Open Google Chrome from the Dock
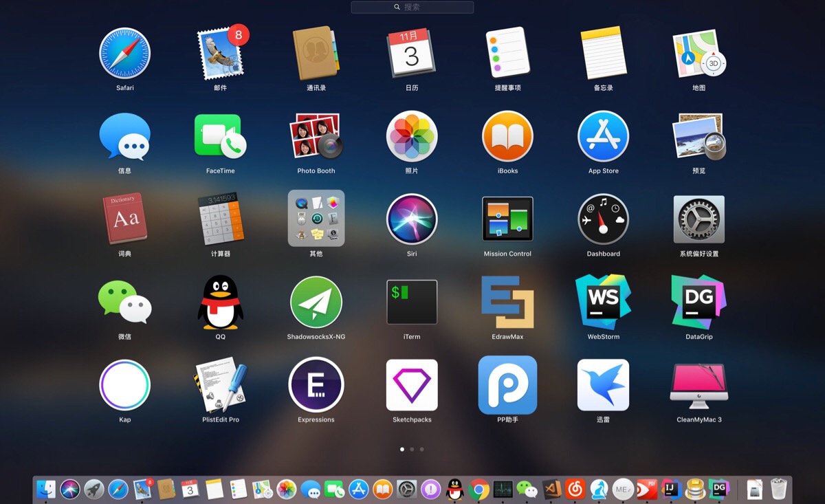The image size is (825, 504). point(479,489)
